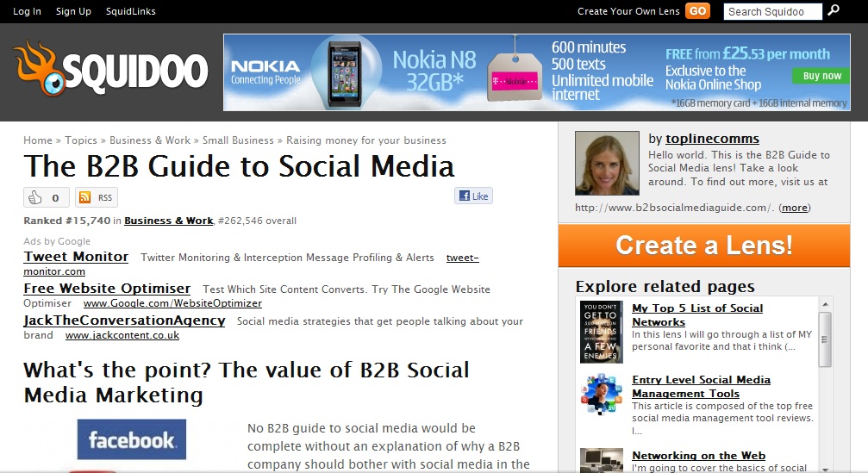This screenshot has width=868, height=473.
Task: Click the orange GO button
Action: (697, 11)
